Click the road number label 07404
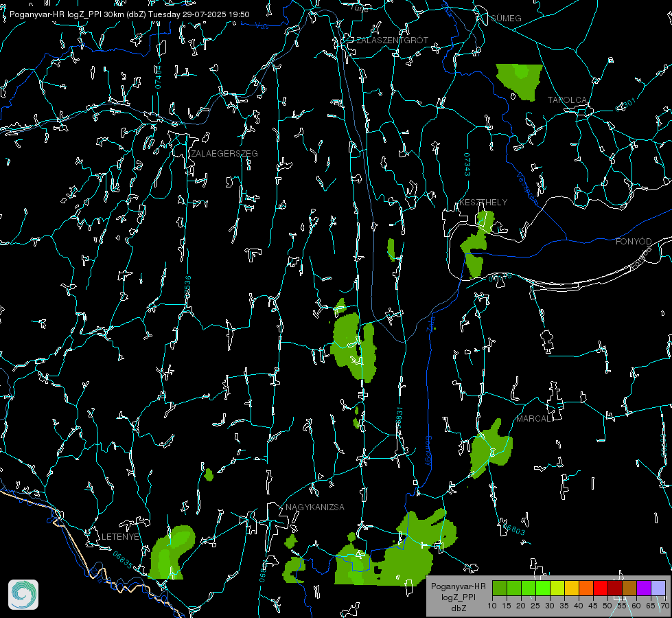672x618 pixels. click(x=158, y=77)
